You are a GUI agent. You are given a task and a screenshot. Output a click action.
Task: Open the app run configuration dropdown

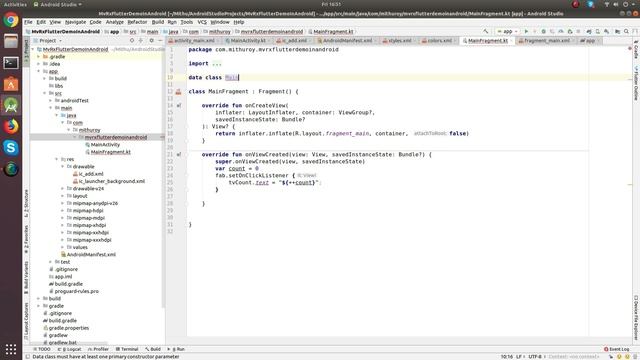[507, 31]
